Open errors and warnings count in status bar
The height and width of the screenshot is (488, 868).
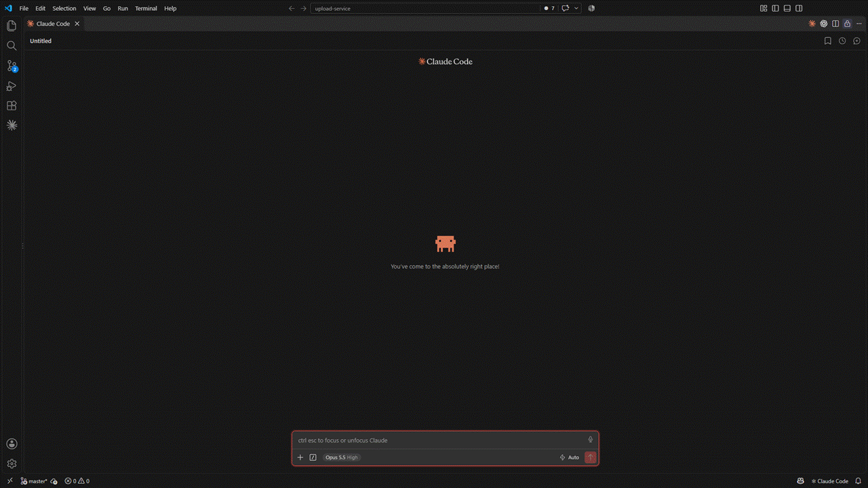pos(77,481)
